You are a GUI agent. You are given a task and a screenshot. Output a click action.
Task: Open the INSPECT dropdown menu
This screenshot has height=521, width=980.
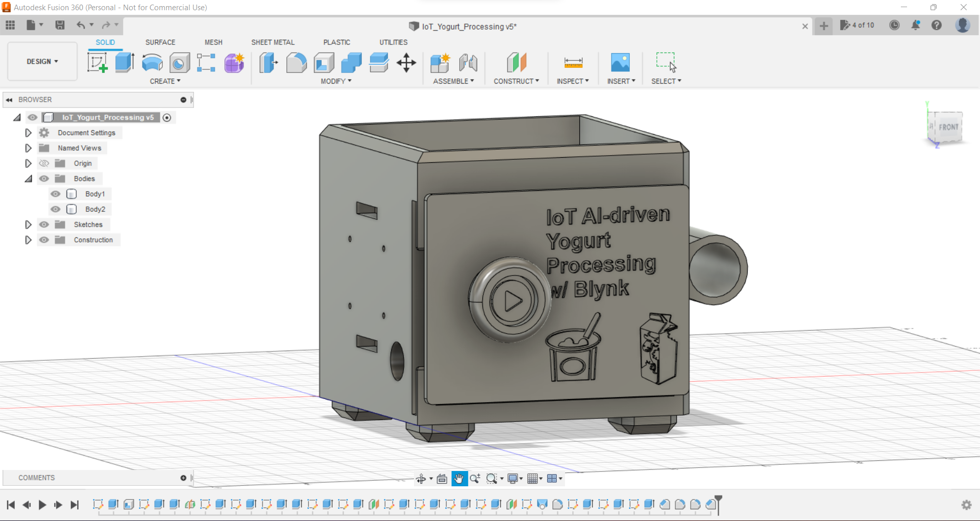(573, 81)
